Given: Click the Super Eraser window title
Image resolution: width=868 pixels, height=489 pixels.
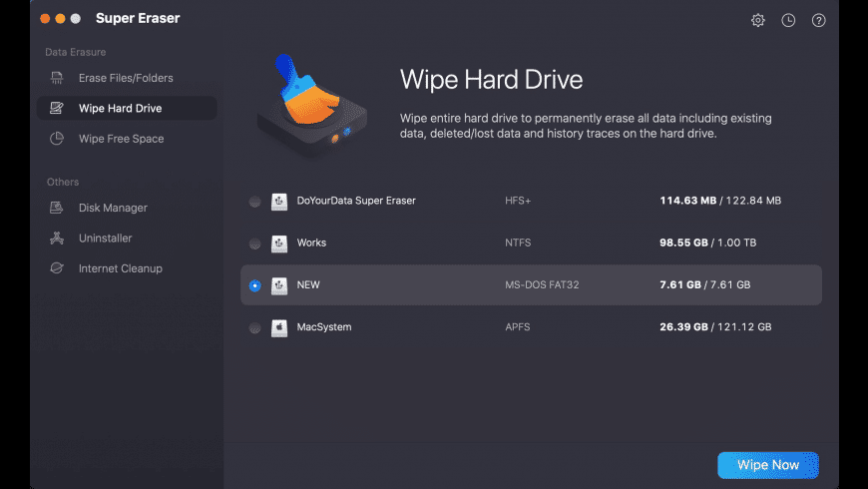Looking at the screenshot, I should (138, 18).
